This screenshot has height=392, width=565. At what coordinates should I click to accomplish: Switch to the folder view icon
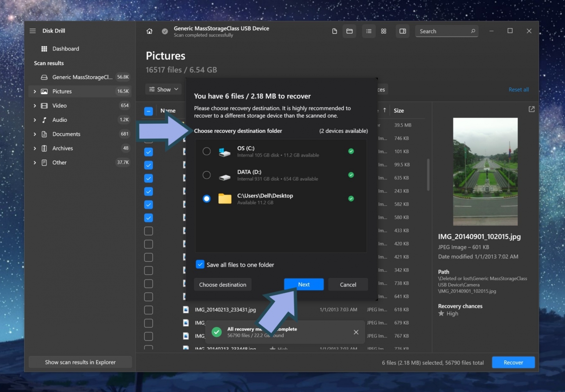pyautogui.click(x=349, y=31)
